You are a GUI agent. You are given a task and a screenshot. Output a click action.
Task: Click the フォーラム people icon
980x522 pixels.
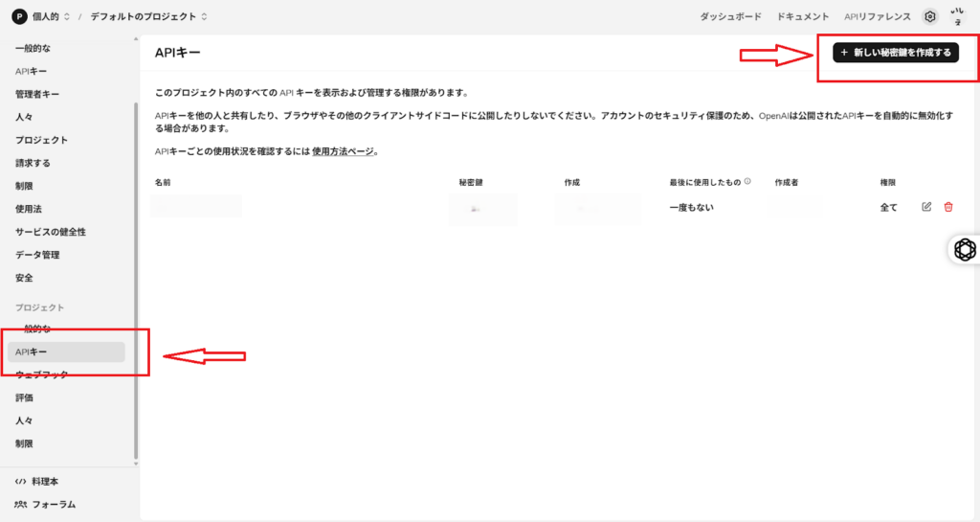(21, 504)
